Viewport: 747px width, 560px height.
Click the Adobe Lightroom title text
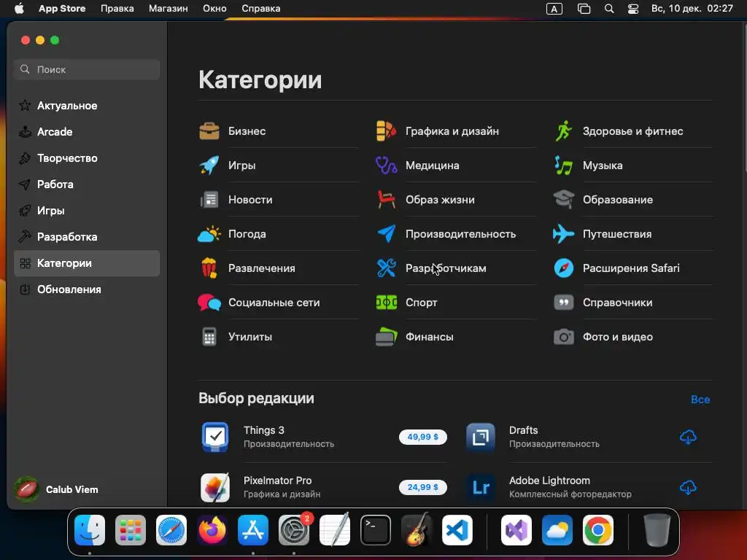pyautogui.click(x=549, y=481)
